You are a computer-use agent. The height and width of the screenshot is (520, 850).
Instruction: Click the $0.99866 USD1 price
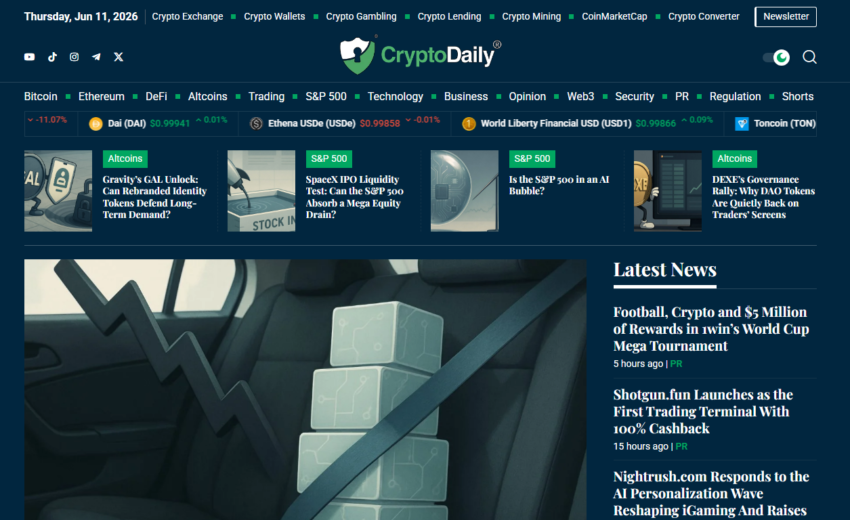click(x=655, y=124)
